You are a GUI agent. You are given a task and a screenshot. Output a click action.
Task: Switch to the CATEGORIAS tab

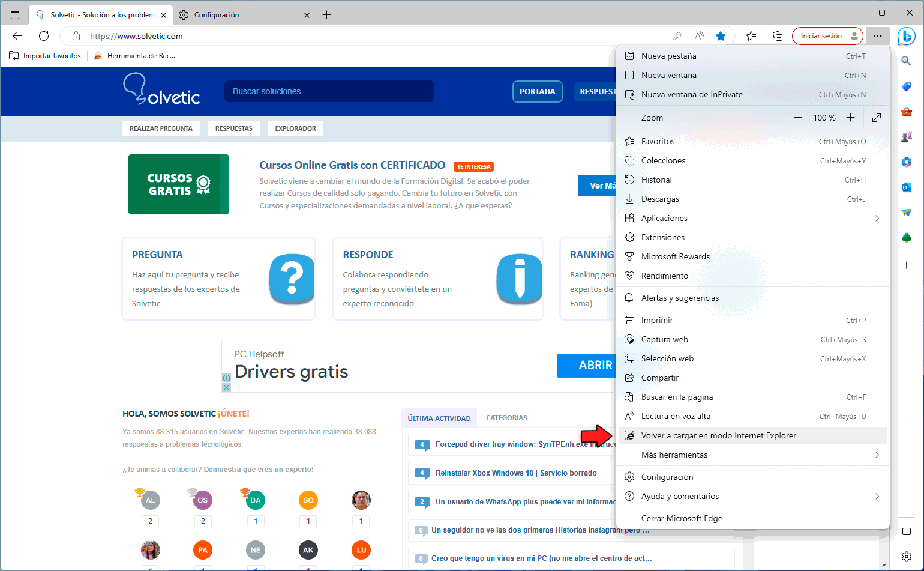506,418
